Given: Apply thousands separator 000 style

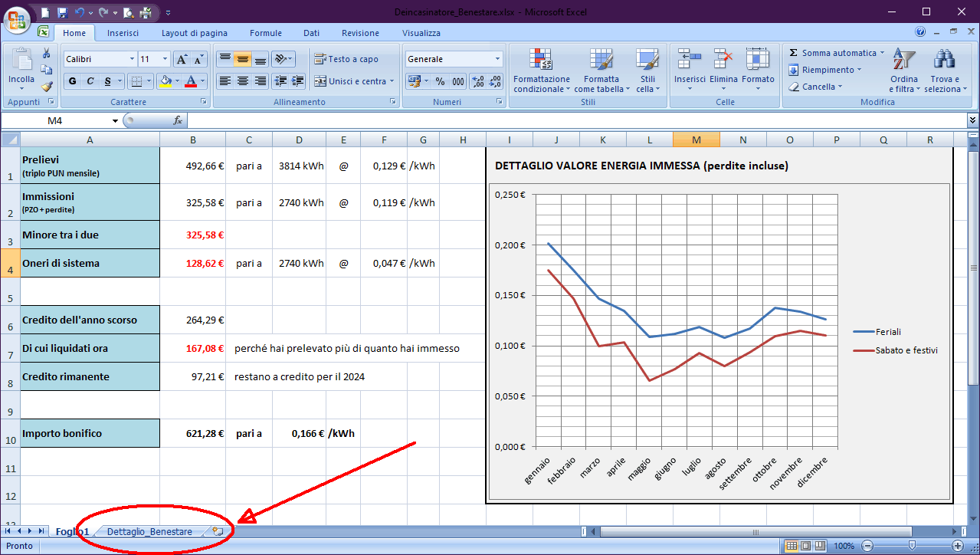Looking at the screenshot, I should pyautogui.click(x=458, y=81).
